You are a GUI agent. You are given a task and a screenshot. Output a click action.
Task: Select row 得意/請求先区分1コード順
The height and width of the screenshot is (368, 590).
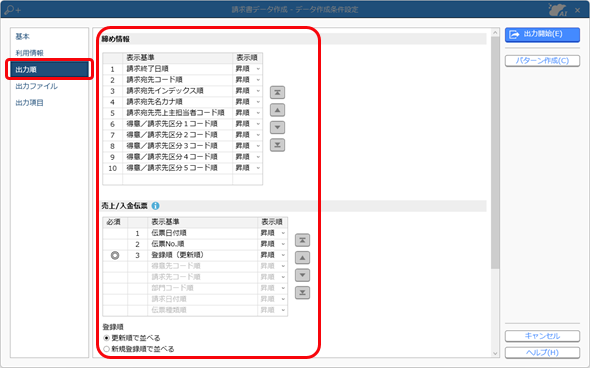(x=182, y=124)
